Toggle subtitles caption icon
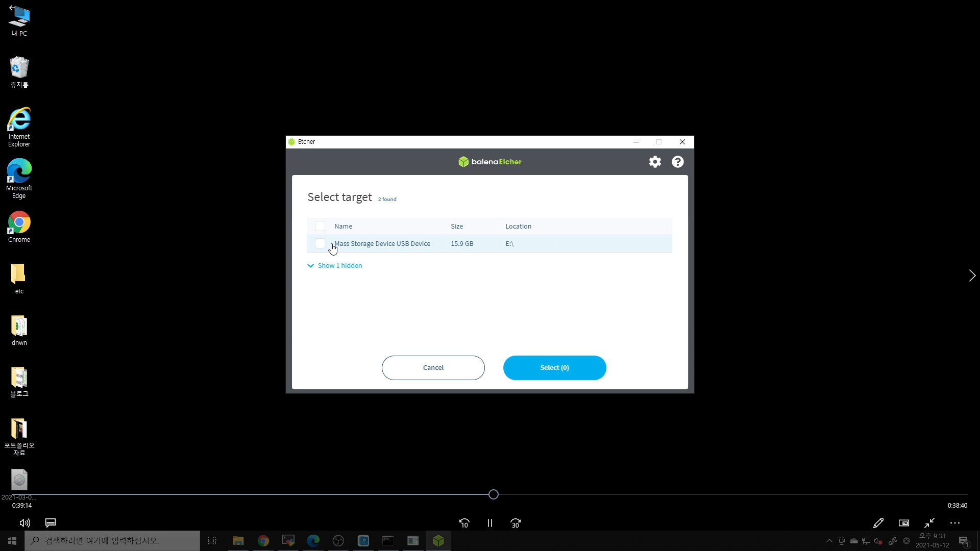Image resolution: width=980 pixels, height=551 pixels. click(x=51, y=523)
